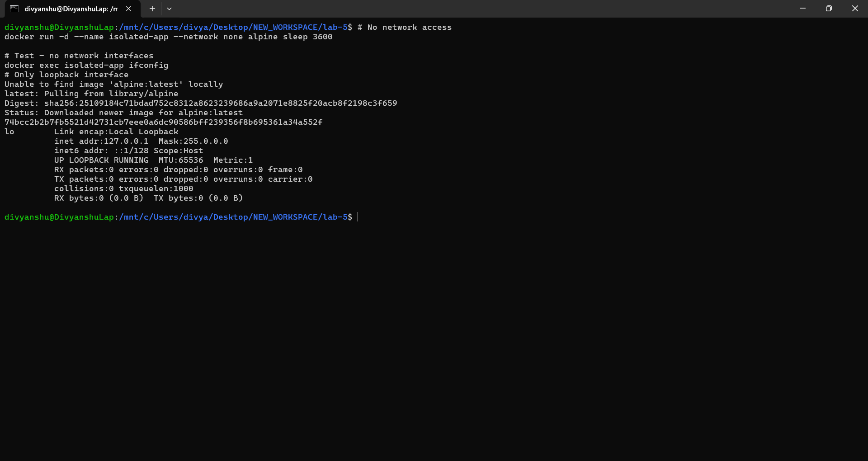Minimize the terminal window
Screen dimensions: 868x461
click(x=802, y=9)
